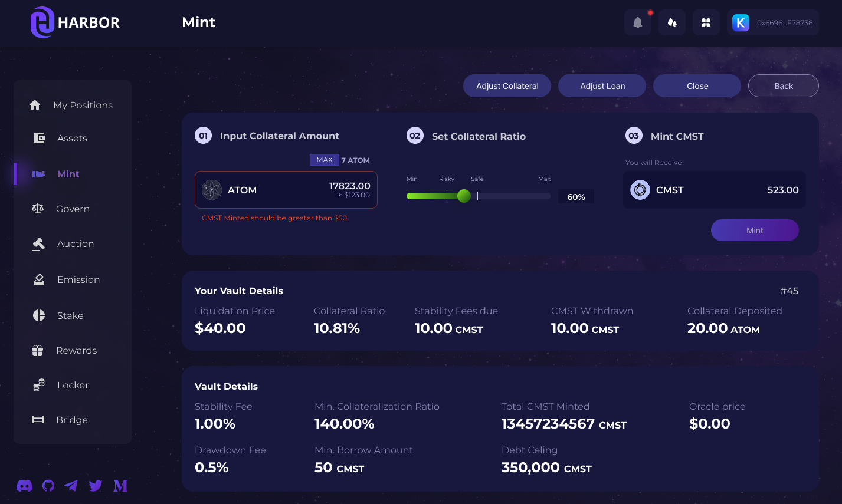Open My Positions
This screenshot has height=504, width=842.
pos(83,105)
